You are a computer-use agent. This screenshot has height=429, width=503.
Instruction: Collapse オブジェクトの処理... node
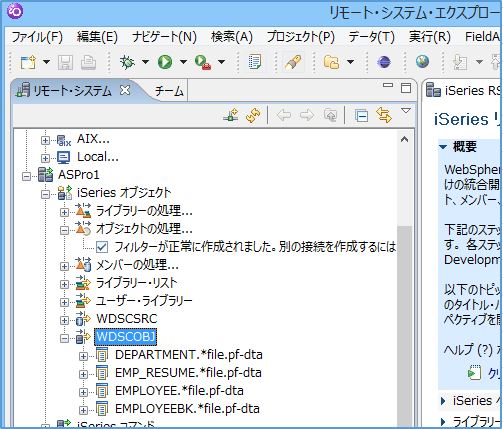point(64,230)
